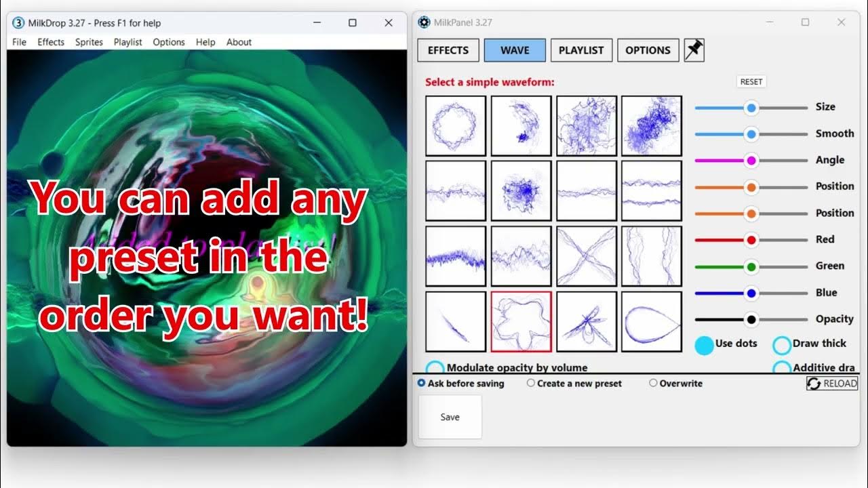Choose the single flat horizontal line waveform
Screen dimensions: 868x488
pyautogui.click(x=587, y=191)
